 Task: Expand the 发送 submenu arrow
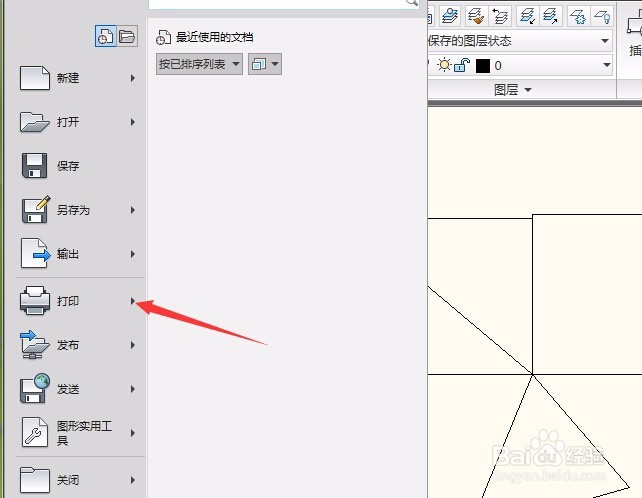(x=132, y=389)
